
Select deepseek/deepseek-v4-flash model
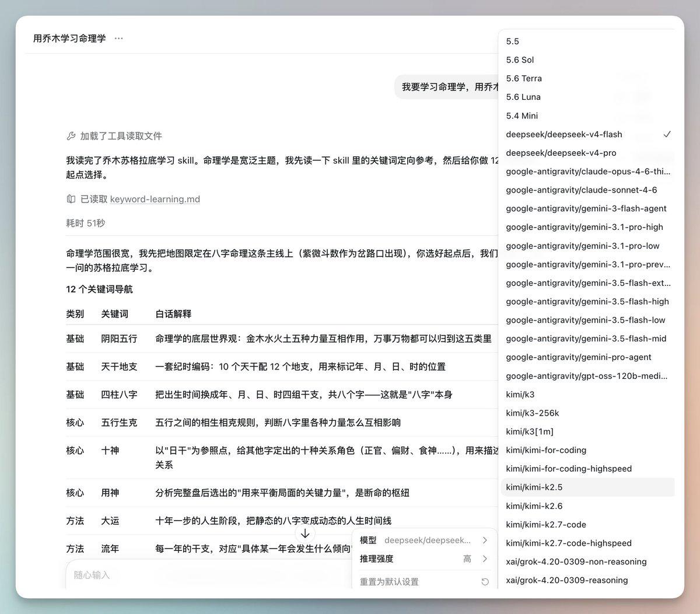point(588,134)
